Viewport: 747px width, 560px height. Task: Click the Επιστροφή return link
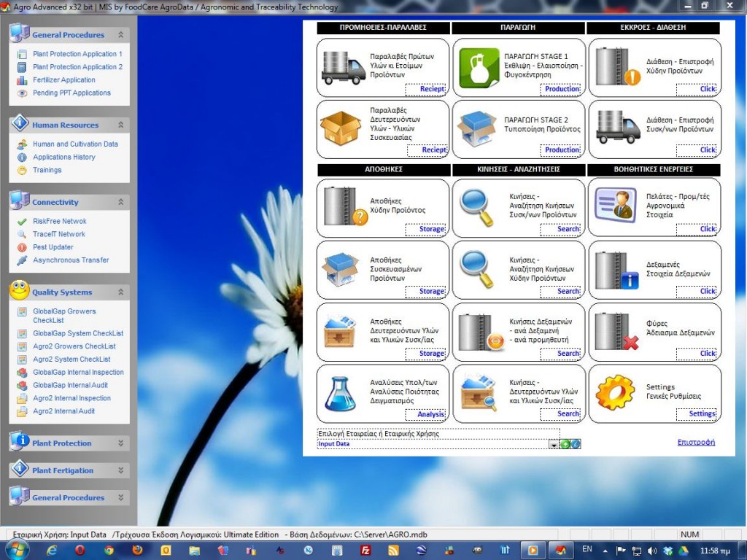[x=696, y=443]
